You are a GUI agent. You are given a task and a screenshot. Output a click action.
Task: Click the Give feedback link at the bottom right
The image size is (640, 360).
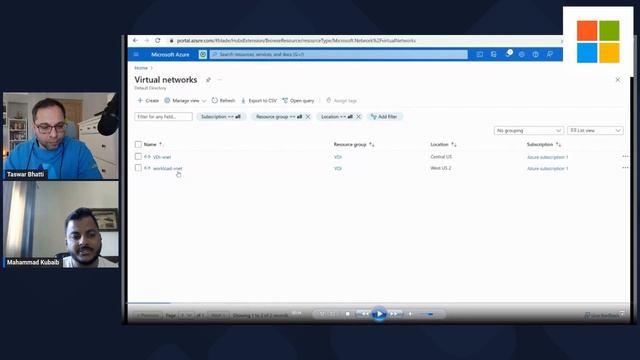[602, 316]
